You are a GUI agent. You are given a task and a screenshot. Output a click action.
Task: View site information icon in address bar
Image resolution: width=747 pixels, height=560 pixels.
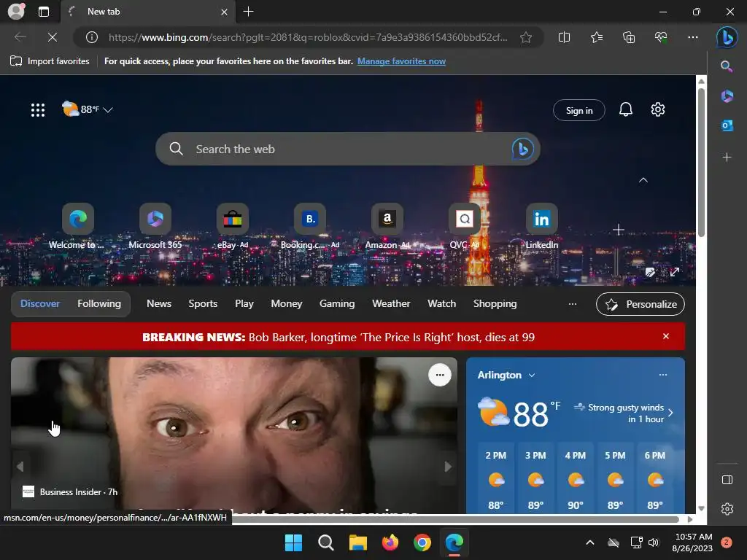click(92, 37)
